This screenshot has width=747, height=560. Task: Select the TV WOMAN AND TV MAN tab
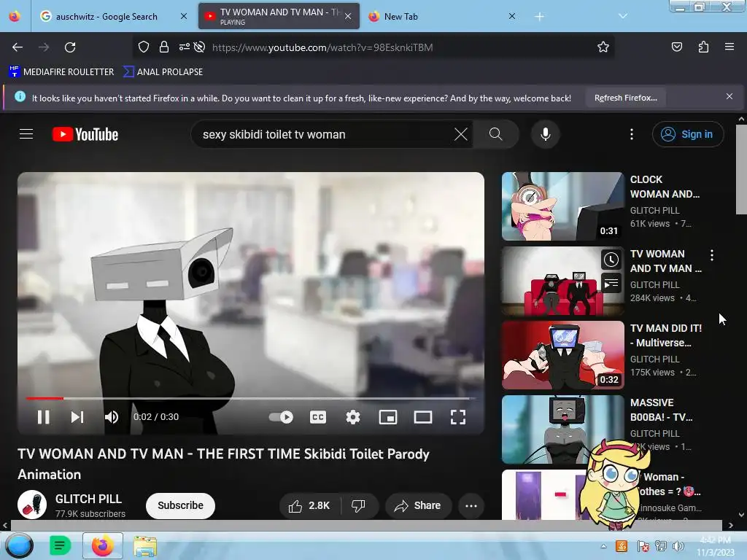(x=279, y=16)
